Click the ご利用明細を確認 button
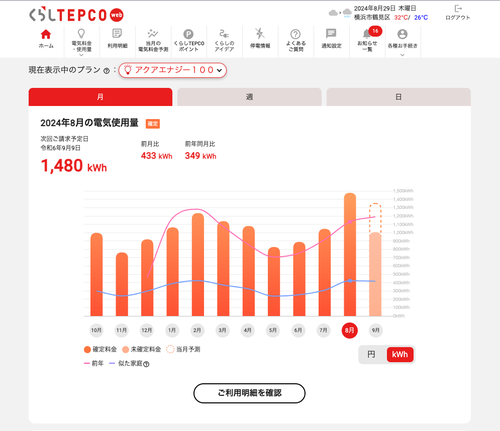The width and height of the screenshot is (500, 431). [249, 393]
